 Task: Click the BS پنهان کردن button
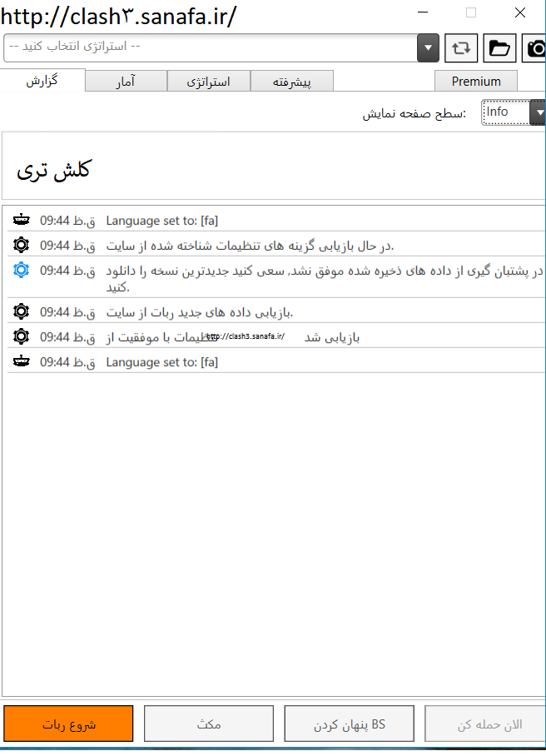[350, 724]
